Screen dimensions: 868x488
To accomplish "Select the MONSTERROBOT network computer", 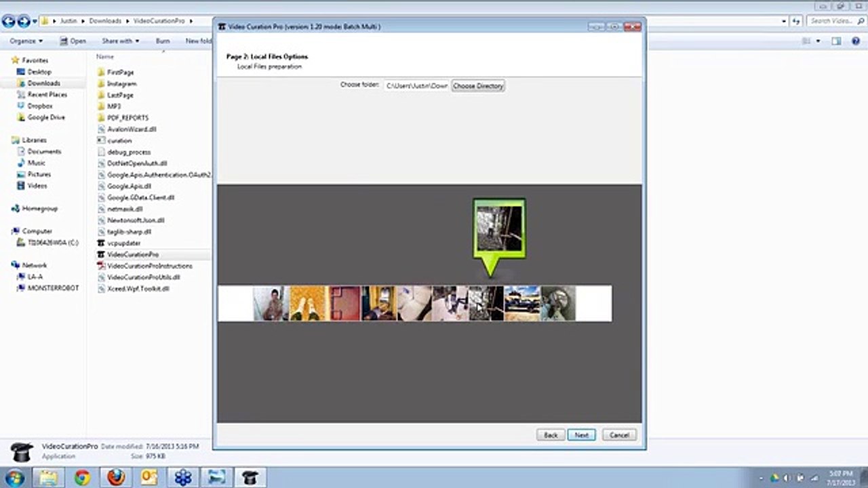I will coord(53,288).
